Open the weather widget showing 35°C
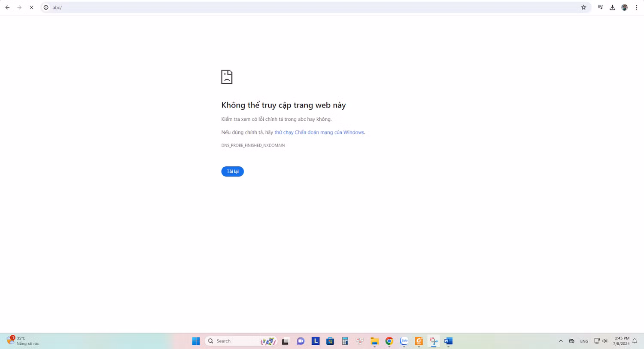 (23, 341)
